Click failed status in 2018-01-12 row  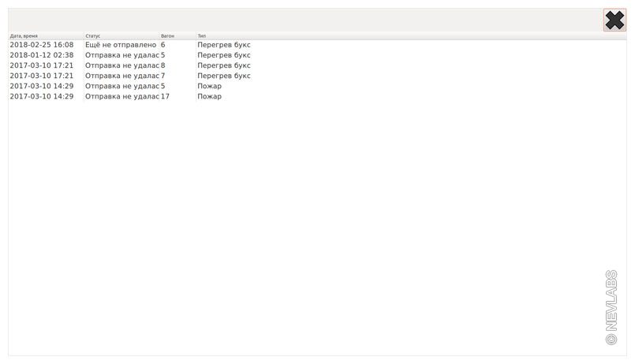tap(122, 55)
